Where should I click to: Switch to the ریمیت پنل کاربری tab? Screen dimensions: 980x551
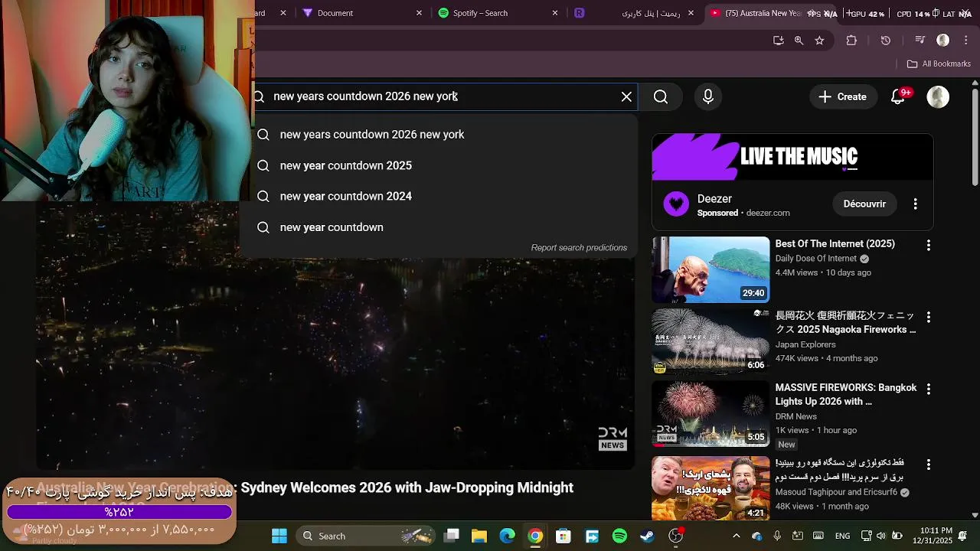point(634,13)
